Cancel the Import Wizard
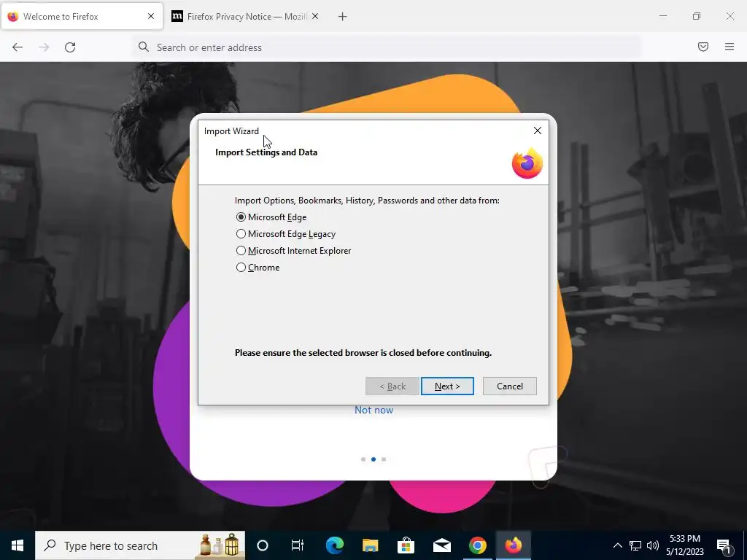This screenshot has width=747, height=560. click(510, 386)
